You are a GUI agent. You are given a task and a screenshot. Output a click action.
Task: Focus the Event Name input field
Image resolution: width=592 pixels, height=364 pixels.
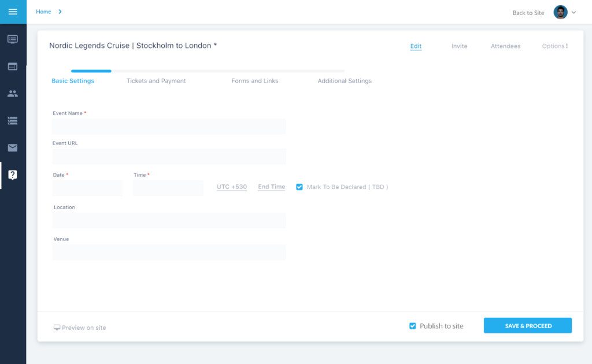(x=169, y=127)
